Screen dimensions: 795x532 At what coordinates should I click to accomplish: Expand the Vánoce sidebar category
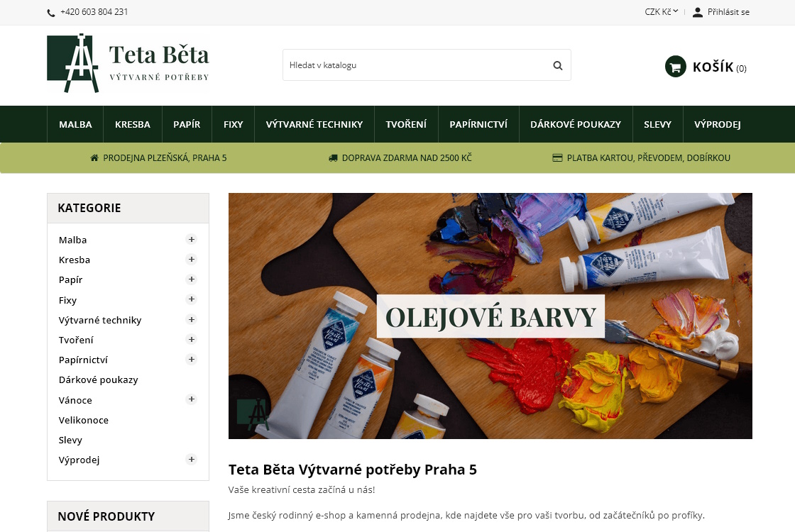pyautogui.click(x=192, y=399)
